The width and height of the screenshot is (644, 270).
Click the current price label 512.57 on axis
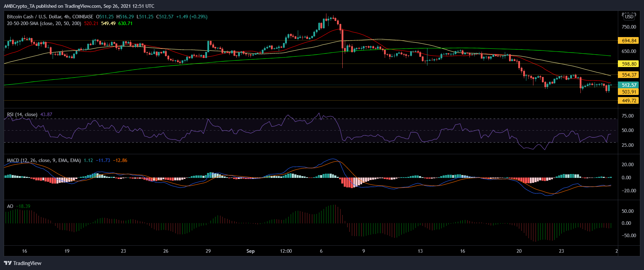629,85
